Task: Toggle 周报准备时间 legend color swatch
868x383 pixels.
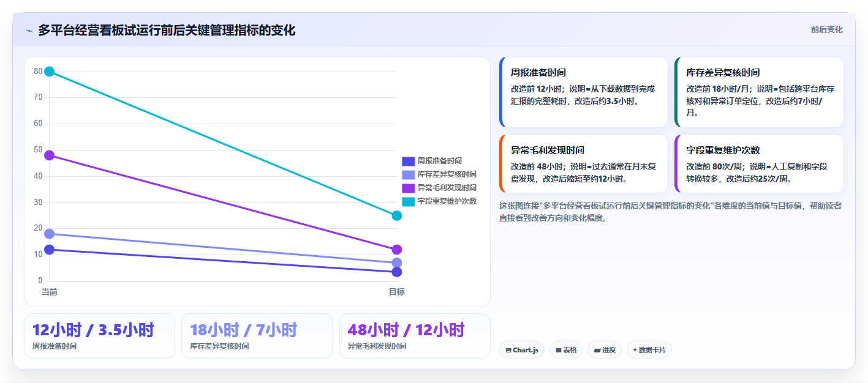Action: (x=409, y=161)
